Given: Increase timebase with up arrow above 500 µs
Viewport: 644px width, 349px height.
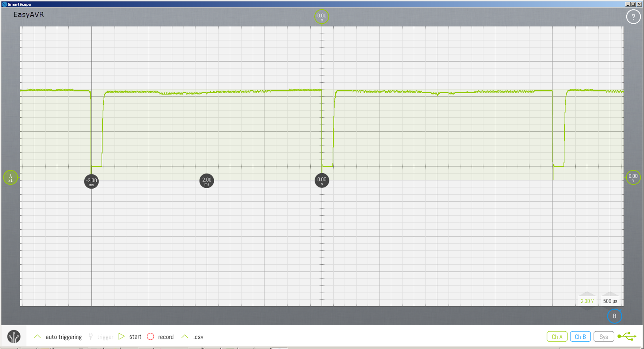Looking at the screenshot, I should tap(610, 294).
